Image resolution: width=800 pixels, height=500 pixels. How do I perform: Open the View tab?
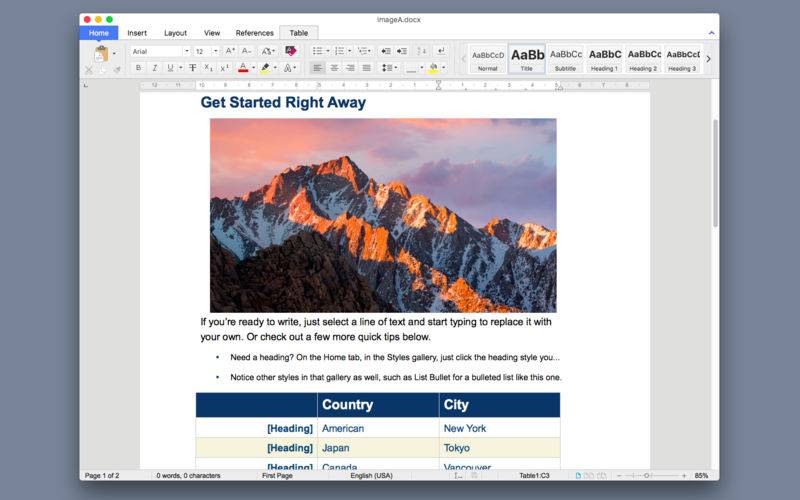point(212,33)
